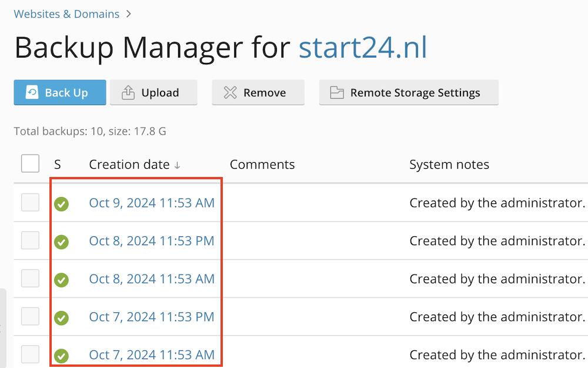Click the success icon next to Oct 8 11:53 AM backup
588x368 pixels.
click(x=61, y=279)
